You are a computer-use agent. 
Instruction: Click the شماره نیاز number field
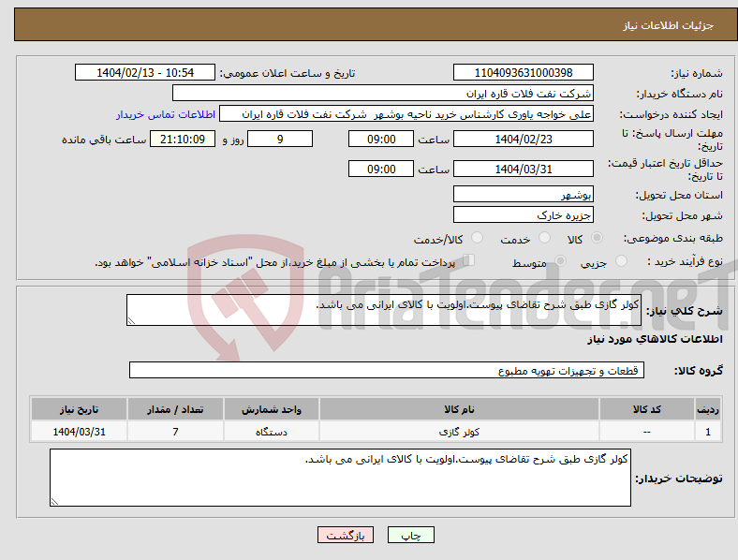tap(523, 72)
